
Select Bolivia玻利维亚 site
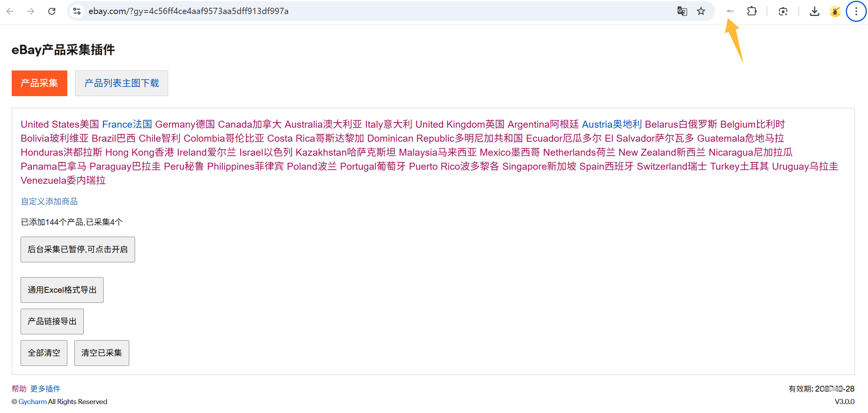[54, 139]
